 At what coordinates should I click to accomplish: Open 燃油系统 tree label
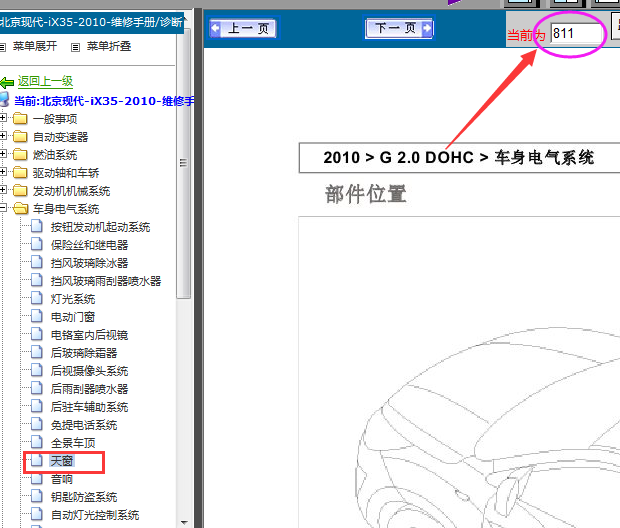[55, 155]
